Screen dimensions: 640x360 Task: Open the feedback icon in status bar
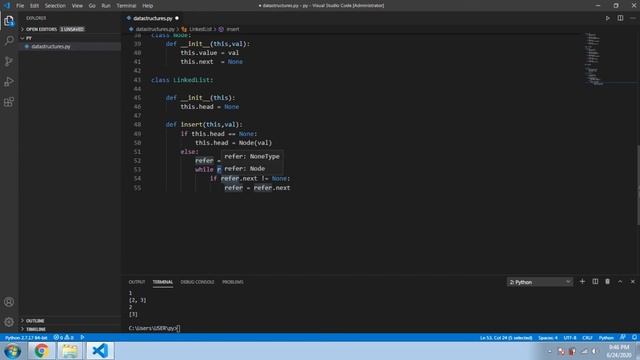[622, 338]
